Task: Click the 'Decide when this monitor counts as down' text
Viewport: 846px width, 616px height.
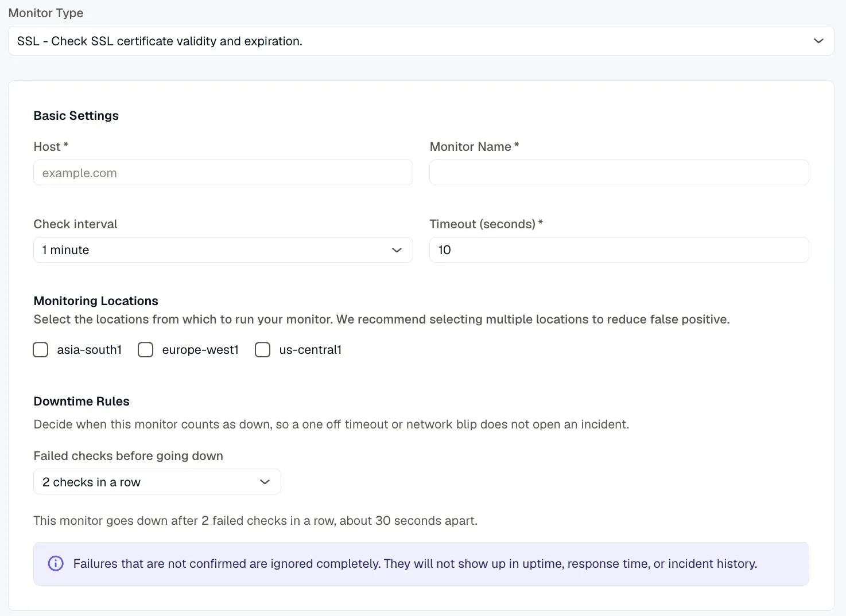Action: tap(332, 424)
